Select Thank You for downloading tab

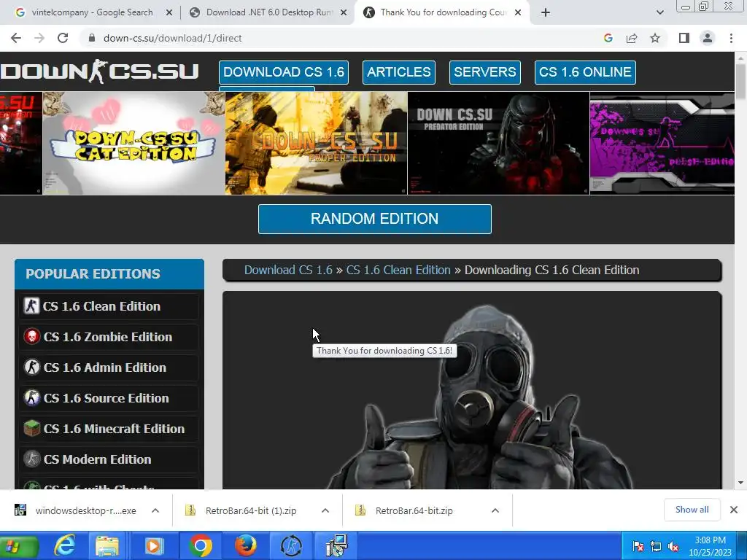(x=443, y=12)
